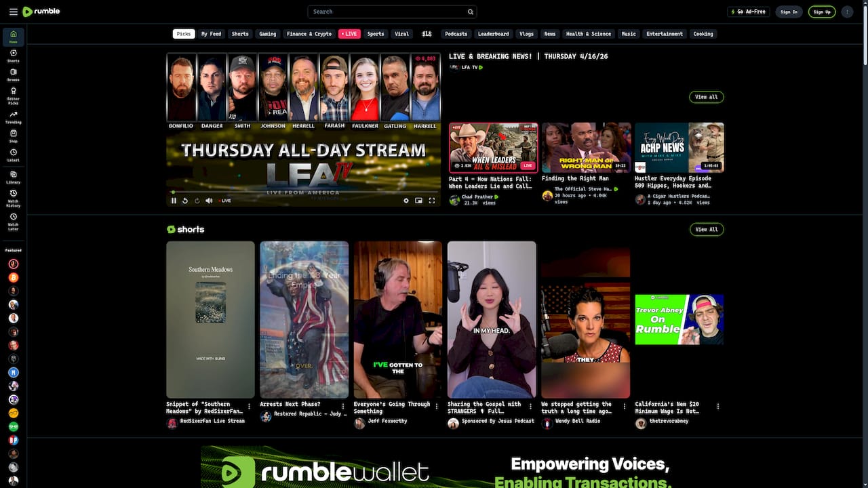Click the Sign In button
This screenshot has height=488, width=868.
coord(789,12)
